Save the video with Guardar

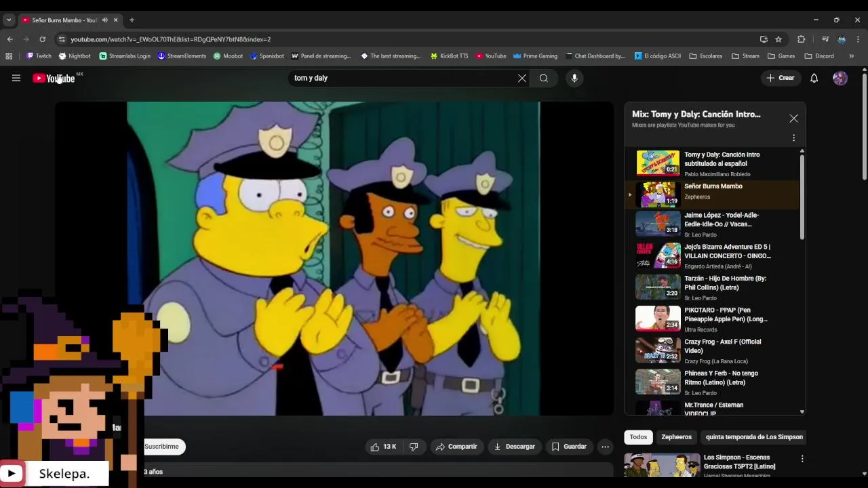point(569,447)
